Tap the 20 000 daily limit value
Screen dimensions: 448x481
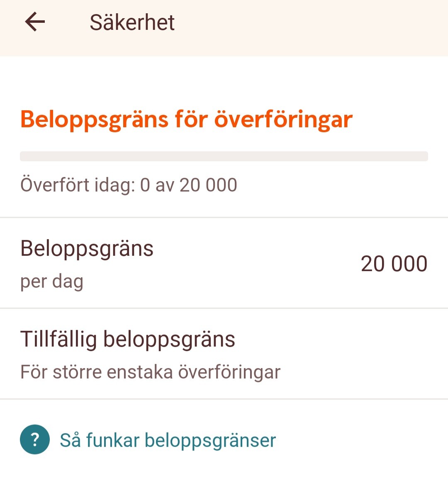click(394, 264)
